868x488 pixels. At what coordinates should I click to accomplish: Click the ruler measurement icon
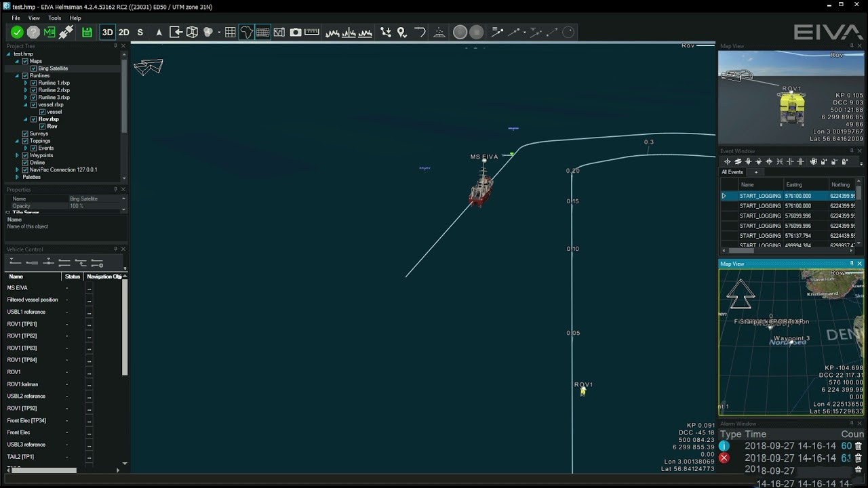[312, 32]
